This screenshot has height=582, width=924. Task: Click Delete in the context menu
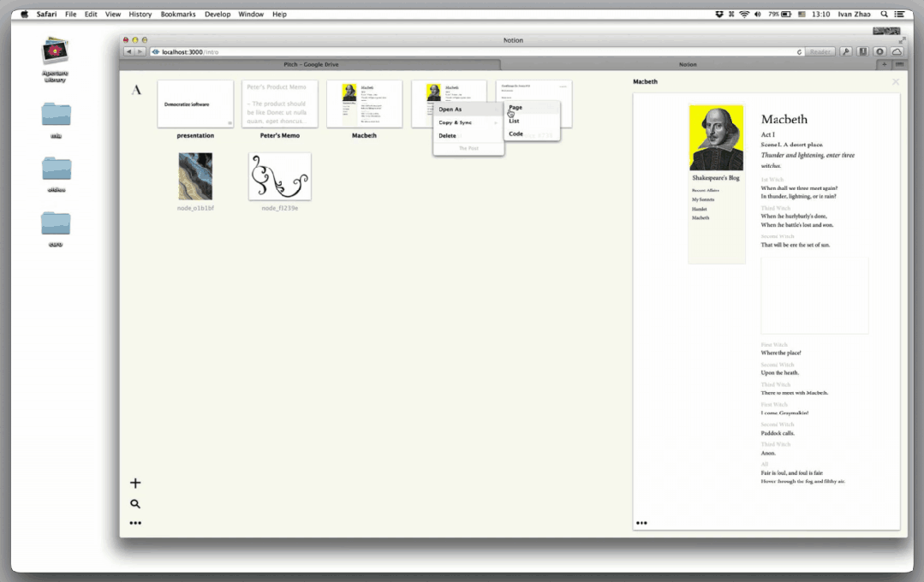pyautogui.click(x=448, y=134)
